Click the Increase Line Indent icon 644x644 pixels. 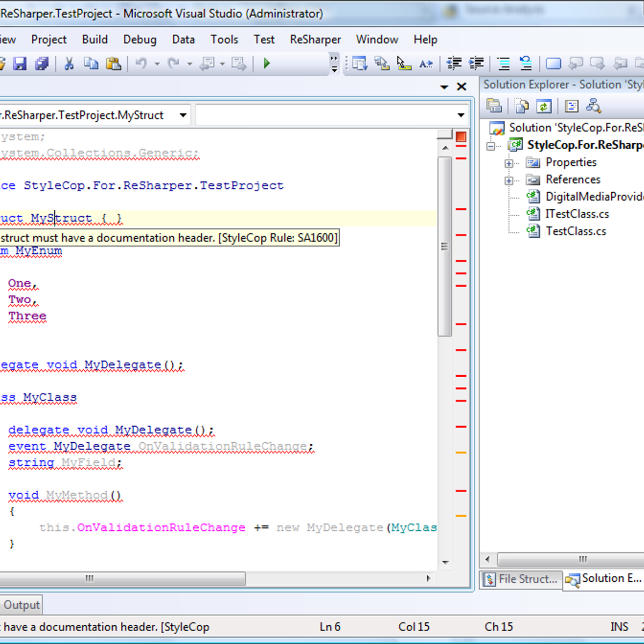click(x=476, y=64)
